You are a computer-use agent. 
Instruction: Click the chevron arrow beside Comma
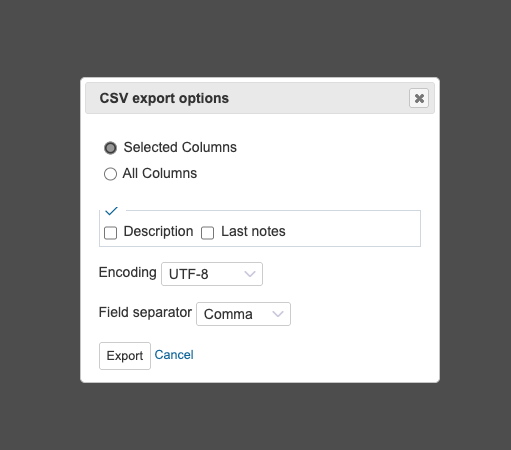coord(278,314)
